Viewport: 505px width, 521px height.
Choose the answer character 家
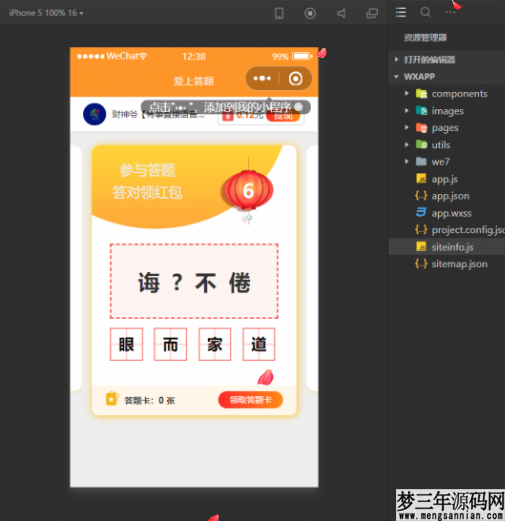(215, 344)
